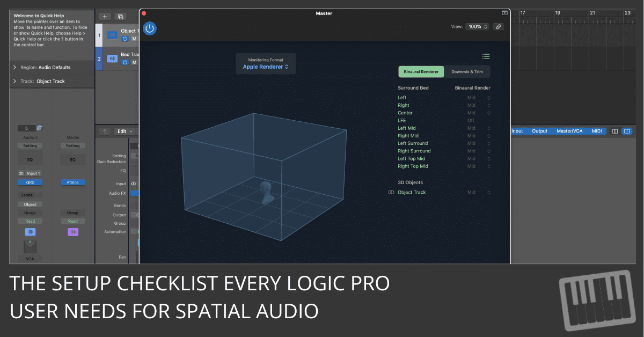Open the Monitoring Format Apple Renderer dropdown

(266, 67)
